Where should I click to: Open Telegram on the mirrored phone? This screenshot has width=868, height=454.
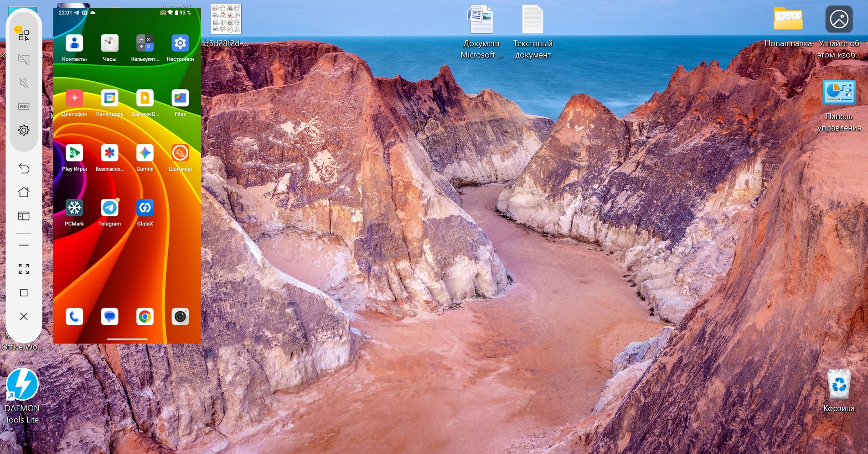tap(109, 208)
